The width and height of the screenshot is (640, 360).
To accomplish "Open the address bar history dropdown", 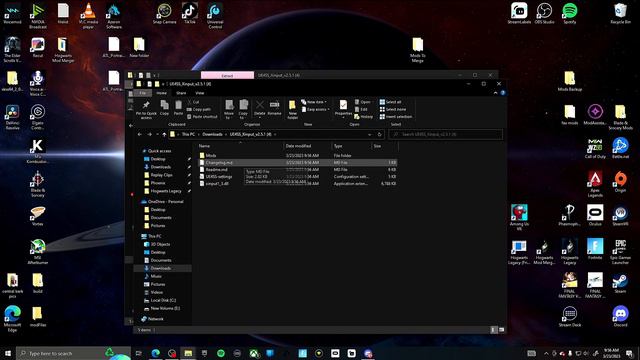I will point(369,134).
